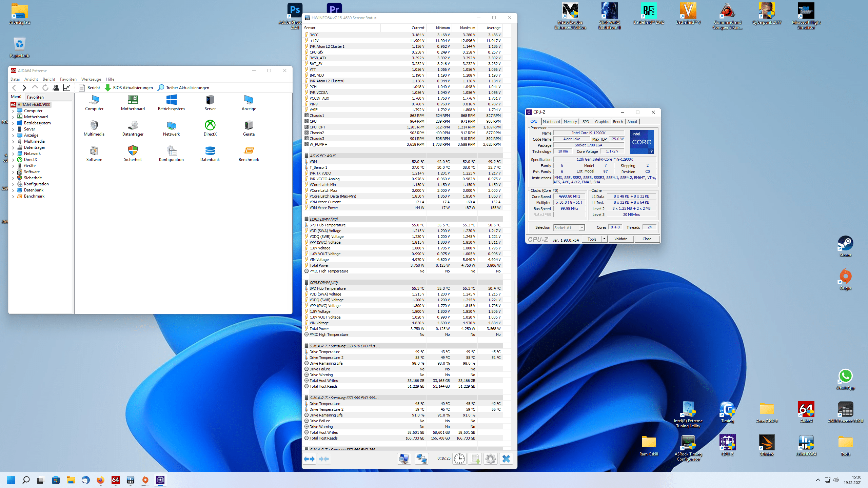The width and height of the screenshot is (868, 488).
Task: Click the Windows Start button
Action: [x=11, y=480]
